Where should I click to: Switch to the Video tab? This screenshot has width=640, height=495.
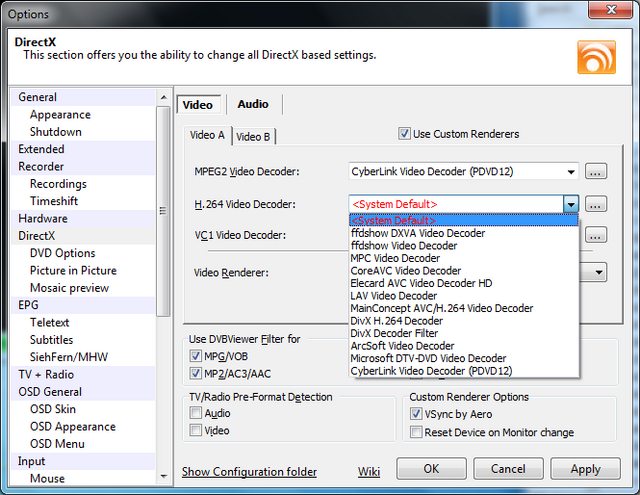198,105
